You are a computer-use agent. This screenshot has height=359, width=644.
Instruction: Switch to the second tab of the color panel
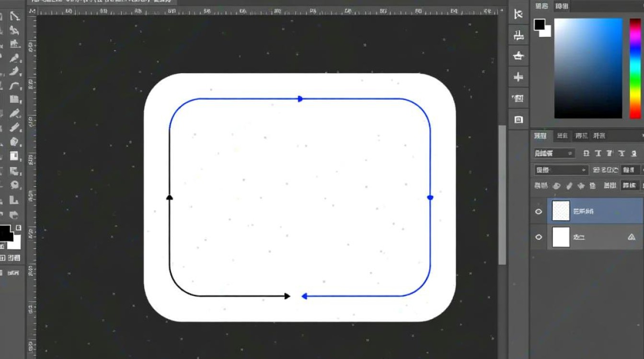tap(562, 7)
